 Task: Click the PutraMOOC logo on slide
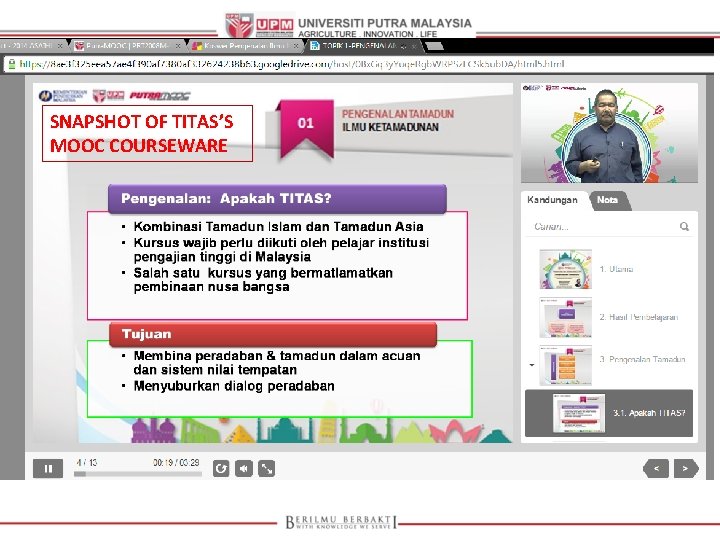[x=159, y=96]
